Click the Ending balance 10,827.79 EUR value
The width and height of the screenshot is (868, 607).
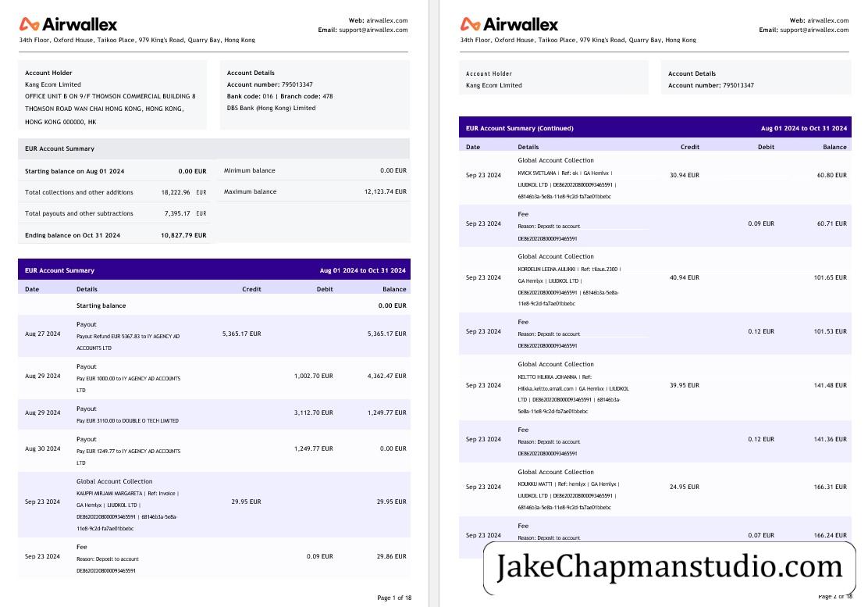[183, 235]
